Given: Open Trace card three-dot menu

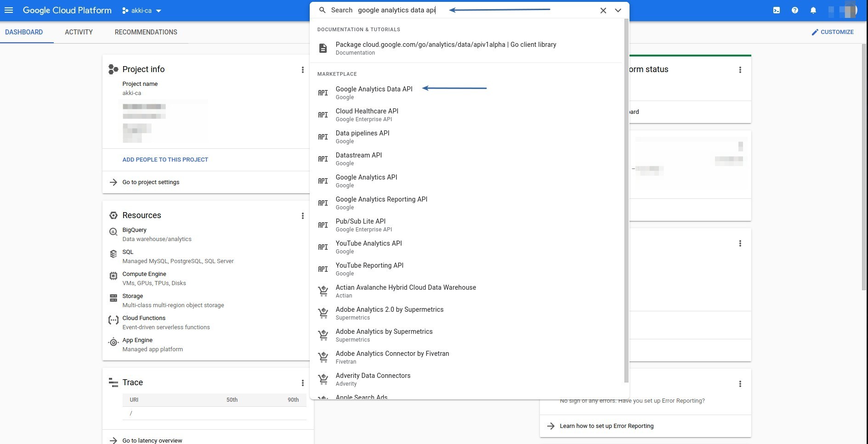Looking at the screenshot, I should click(x=302, y=383).
